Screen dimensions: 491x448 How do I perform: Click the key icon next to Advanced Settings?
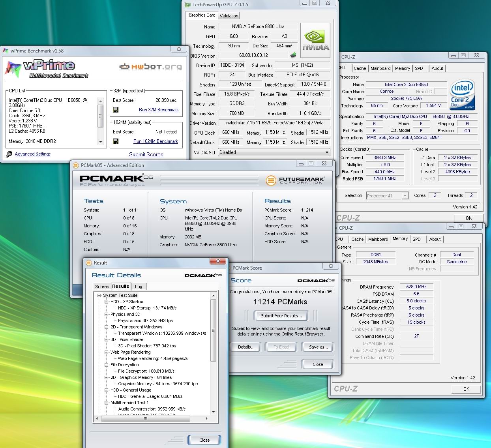tap(9, 154)
